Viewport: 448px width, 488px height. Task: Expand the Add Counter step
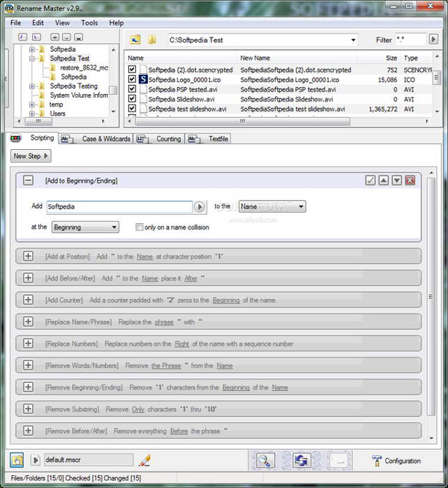(28, 300)
